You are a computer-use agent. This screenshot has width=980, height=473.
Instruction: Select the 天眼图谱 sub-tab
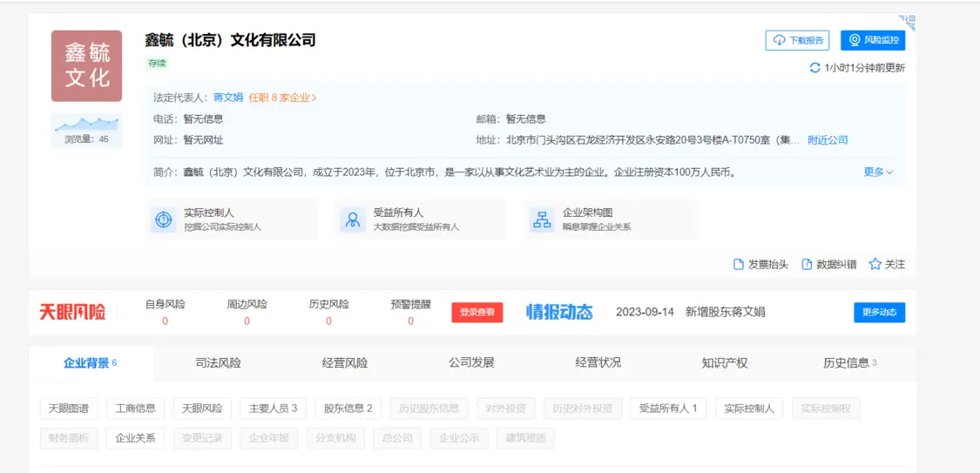pos(69,409)
